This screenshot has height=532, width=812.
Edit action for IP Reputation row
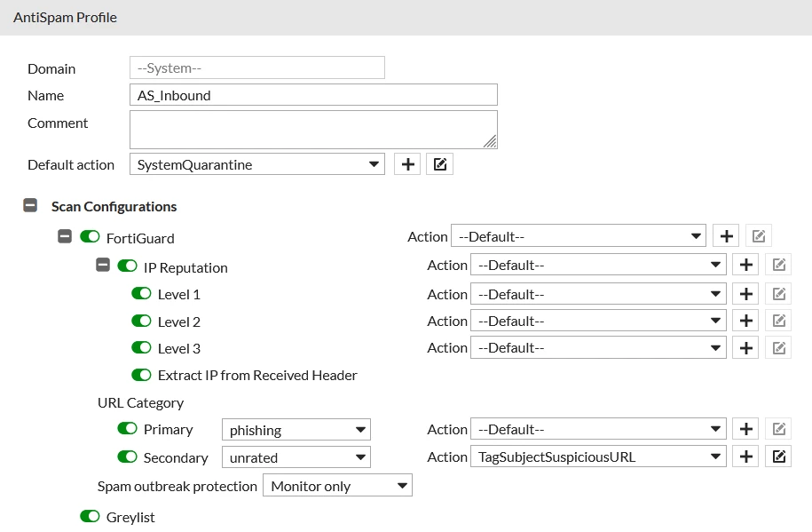coord(778,265)
